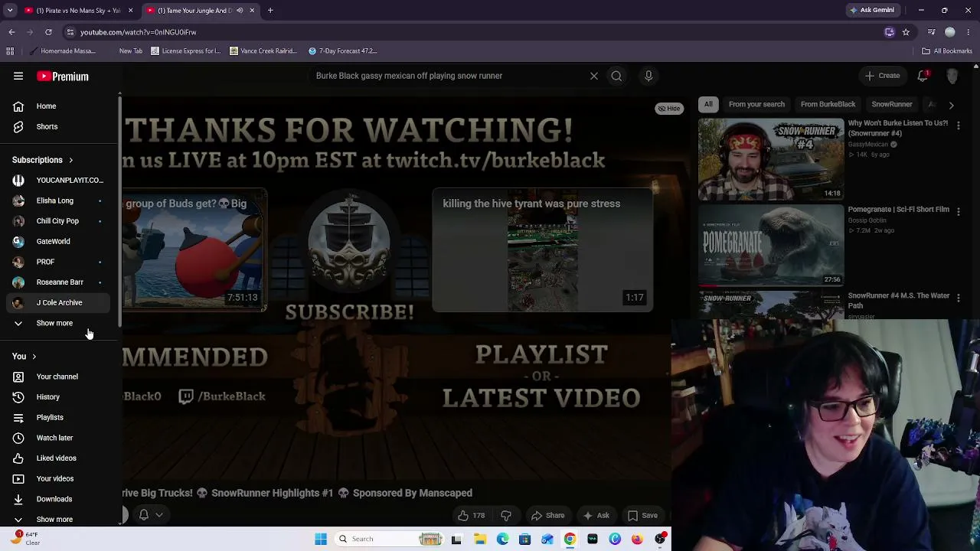Expand the Subscriptions section heading

43,160
